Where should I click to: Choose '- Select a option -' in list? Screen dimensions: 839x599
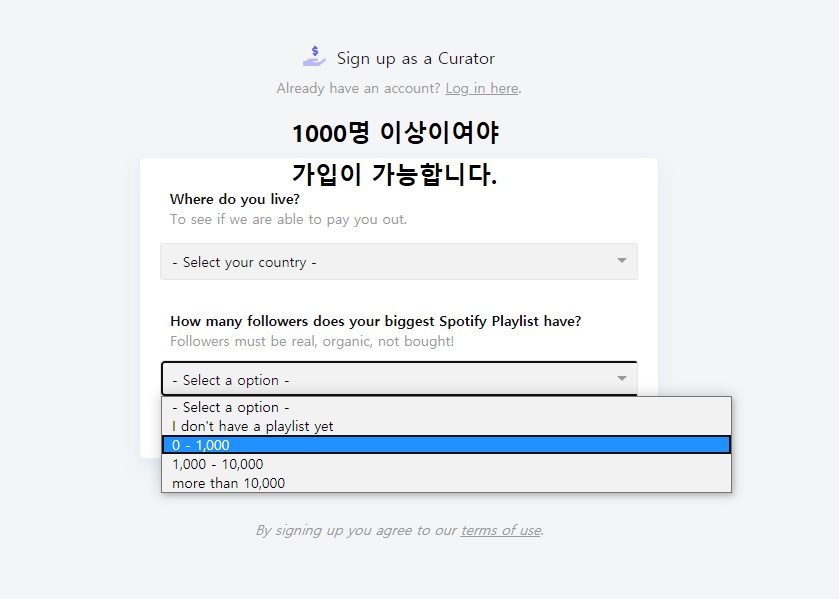point(446,407)
